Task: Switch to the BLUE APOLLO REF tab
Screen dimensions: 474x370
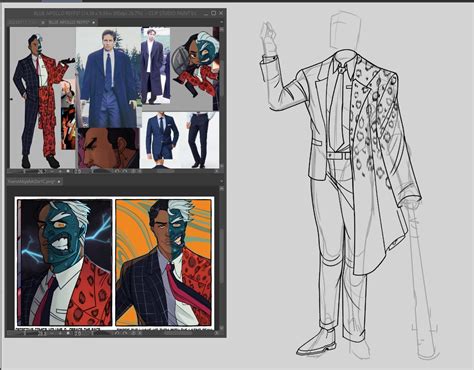Action: (x=69, y=22)
